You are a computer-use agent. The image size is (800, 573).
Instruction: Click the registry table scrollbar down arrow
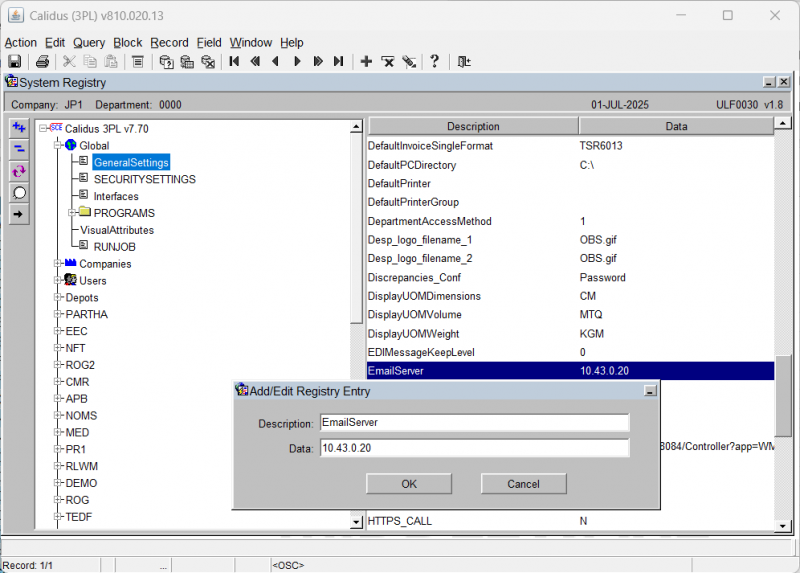(783, 526)
